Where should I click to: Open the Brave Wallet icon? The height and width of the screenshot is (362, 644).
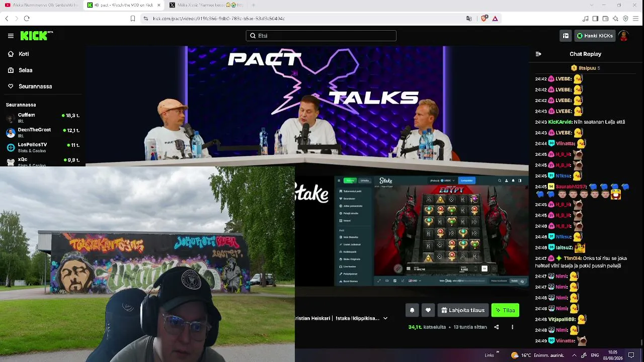point(606,19)
